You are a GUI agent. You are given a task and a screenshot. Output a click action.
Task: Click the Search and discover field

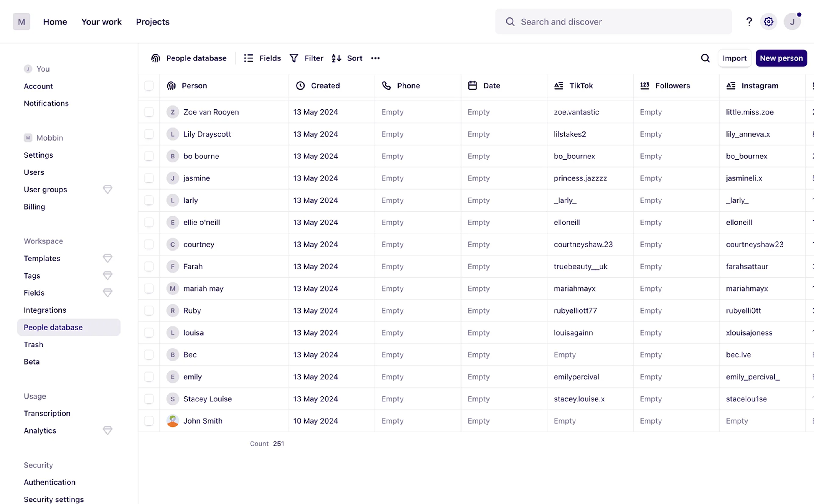click(x=614, y=22)
